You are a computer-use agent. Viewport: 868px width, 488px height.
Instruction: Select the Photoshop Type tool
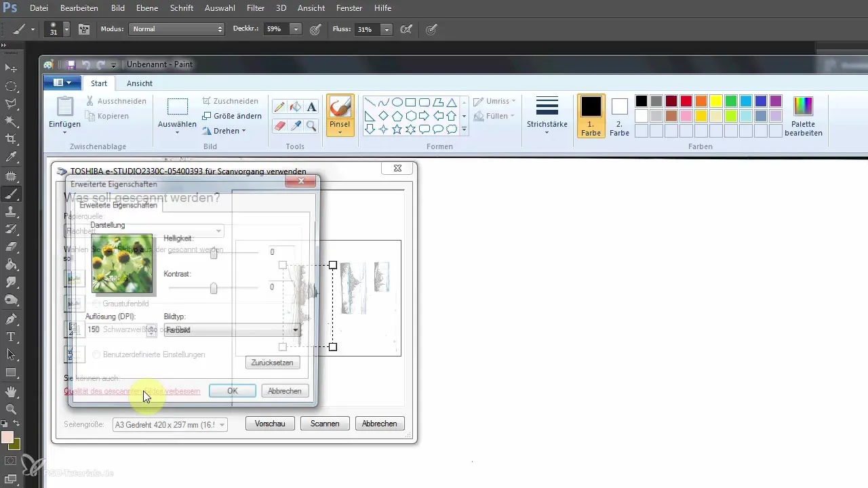point(11,337)
